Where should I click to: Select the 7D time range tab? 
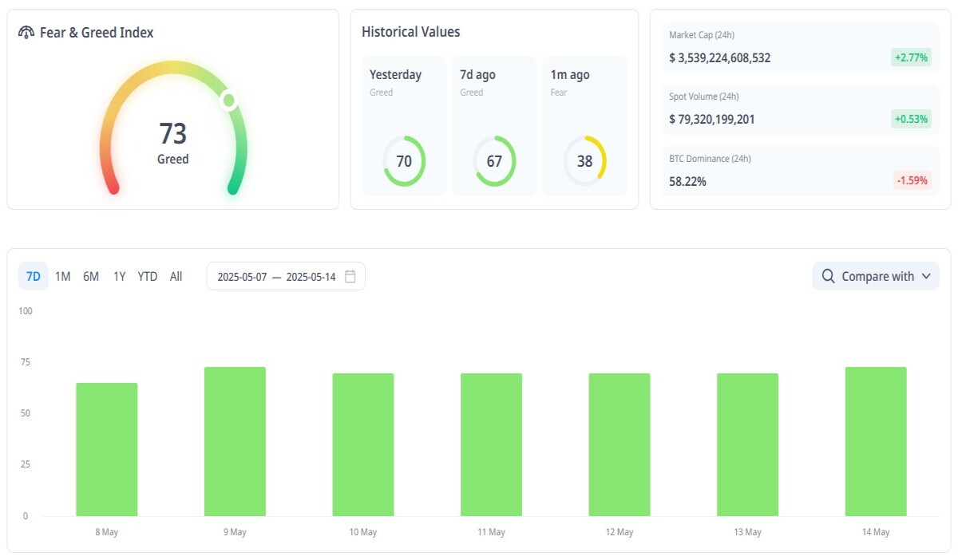(x=34, y=276)
